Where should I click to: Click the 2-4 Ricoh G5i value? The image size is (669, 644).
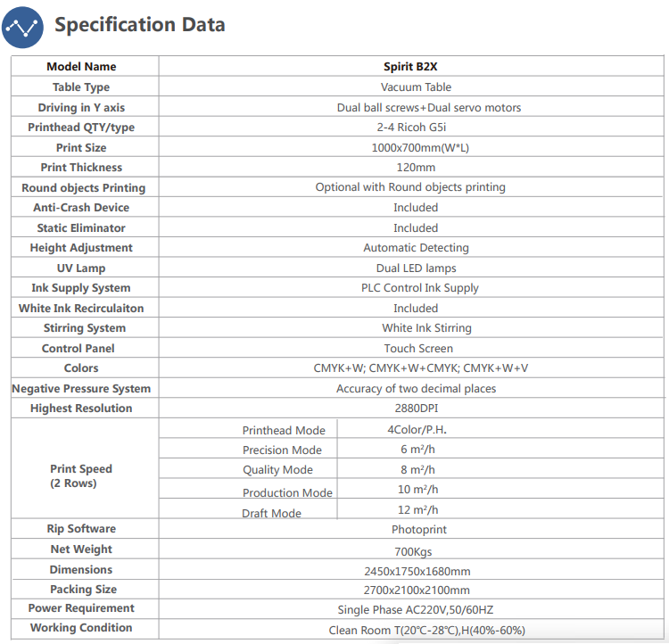[x=411, y=128]
